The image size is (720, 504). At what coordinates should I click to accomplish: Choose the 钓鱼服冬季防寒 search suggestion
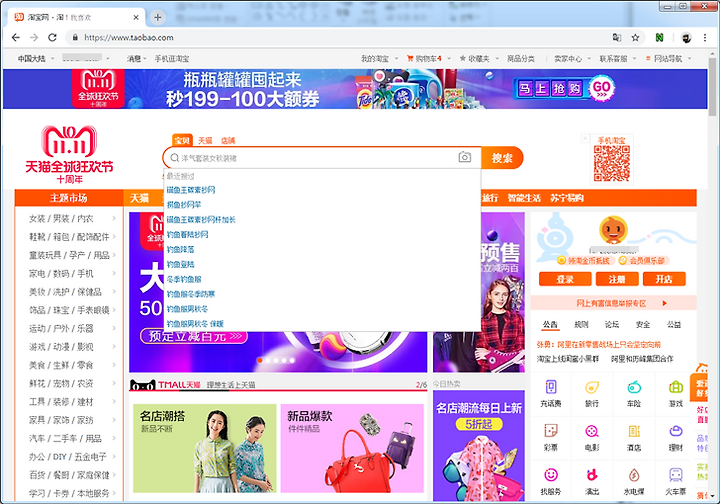click(191, 294)
